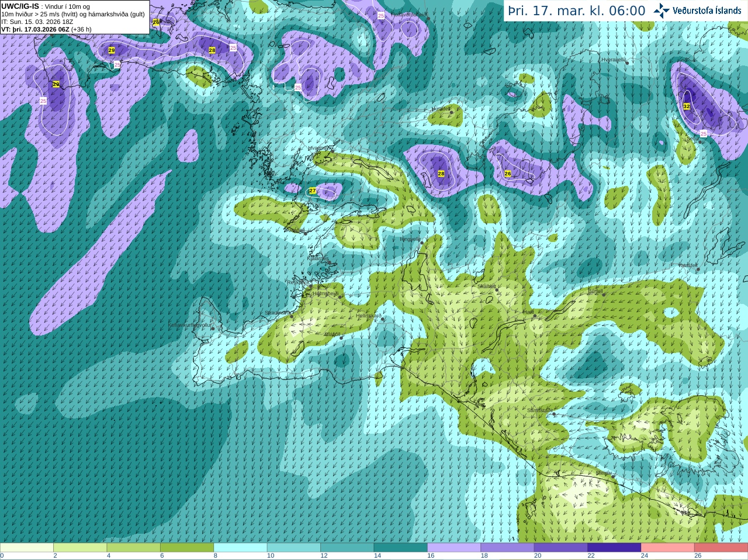Click the 18–20 m/s purple legend swatch

point(507,548)
